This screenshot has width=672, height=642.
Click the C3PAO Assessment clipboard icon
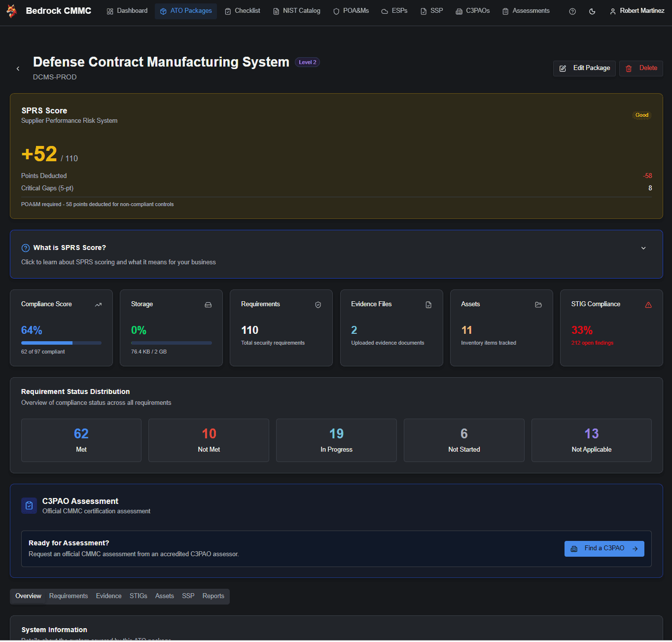coord(29,505)
